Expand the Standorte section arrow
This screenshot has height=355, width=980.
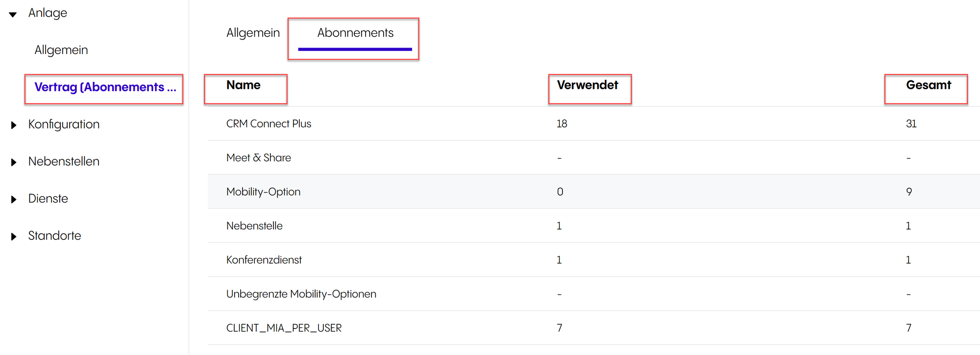[14, 237]
